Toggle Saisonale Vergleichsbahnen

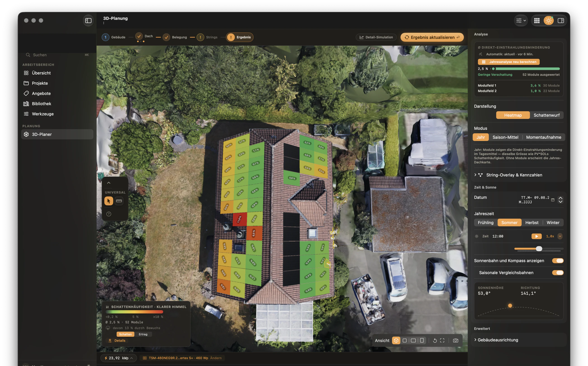(558, 273)
